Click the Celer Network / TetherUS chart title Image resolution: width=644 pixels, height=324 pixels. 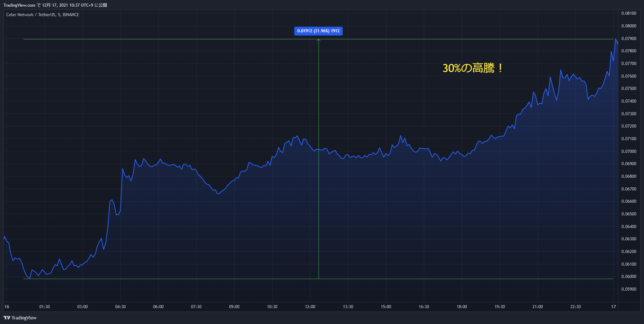(42, 15)
